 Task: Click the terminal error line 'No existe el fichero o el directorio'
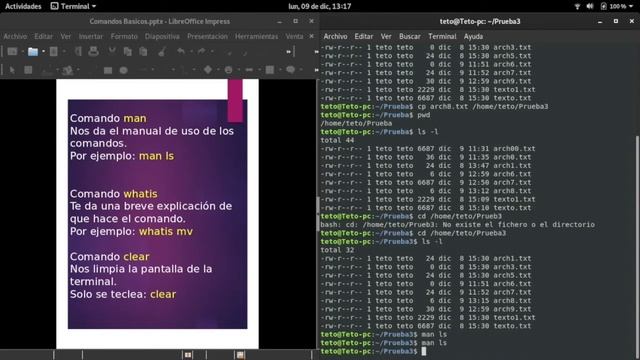457,224
